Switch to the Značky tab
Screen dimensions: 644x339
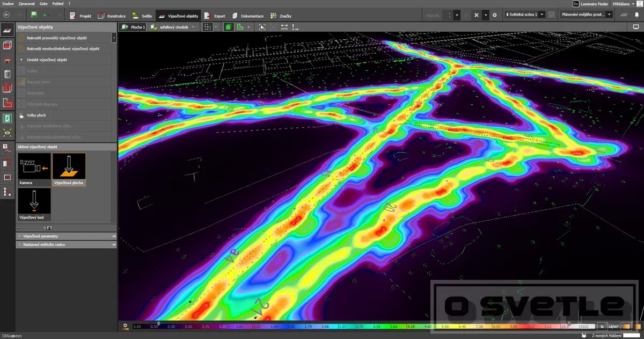point(281,16)
